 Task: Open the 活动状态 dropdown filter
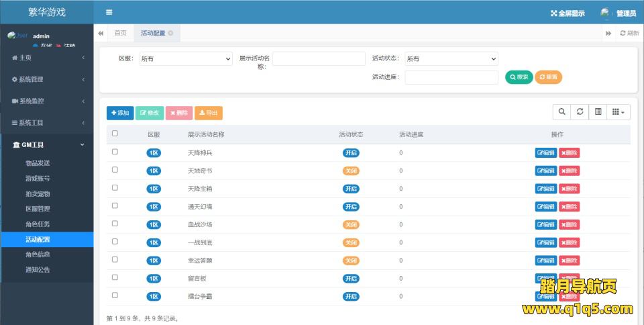pos(451,59)
